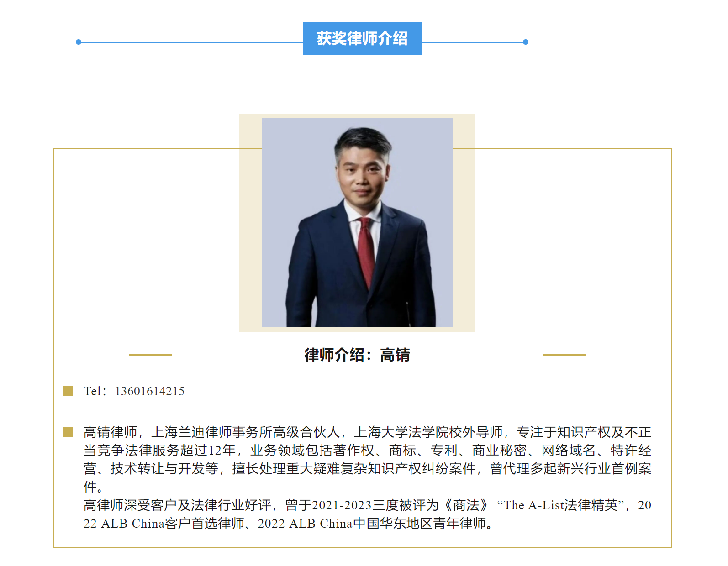Image resolution: width=728 pixels, height=566 pixels.
Task: Click the left blue endpoint dot of header line
Action: tap(79, 42)
